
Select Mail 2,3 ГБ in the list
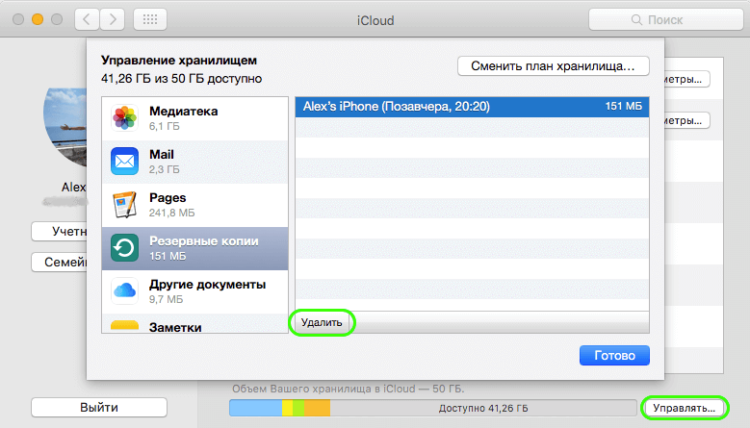[195, 162]
